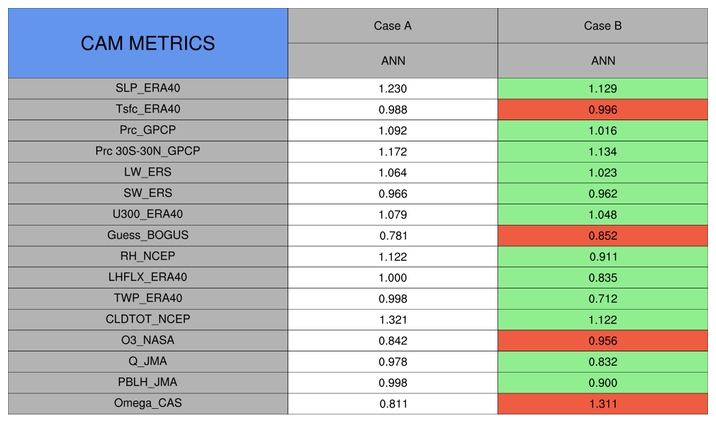
Task: Click the CAM METRICS header cell
Action: point(147,43)
